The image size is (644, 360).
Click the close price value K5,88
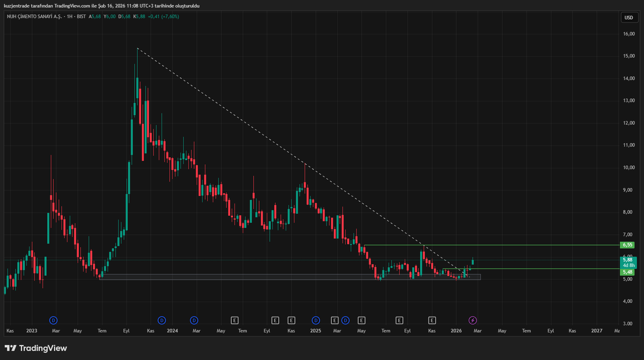140,17
